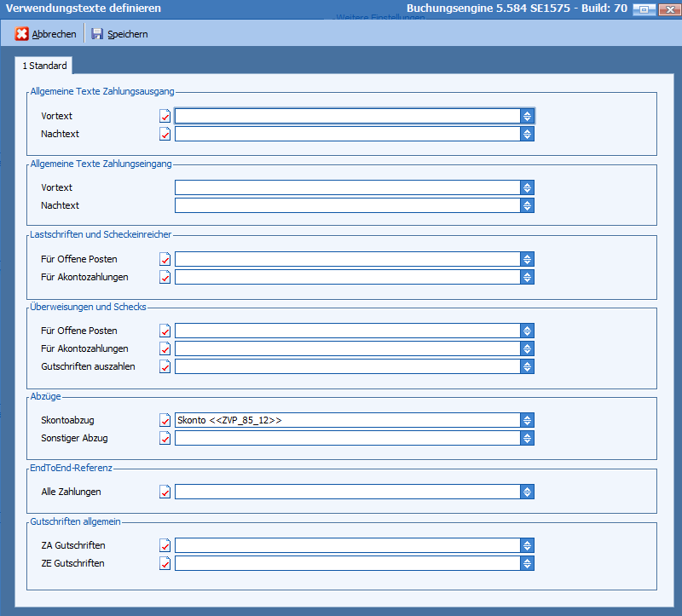The width and height of the screenshot is (682, 616).
Task: Open dropdown arrow for Vortext under Zahlungseingang
Action: pos(528,187)
